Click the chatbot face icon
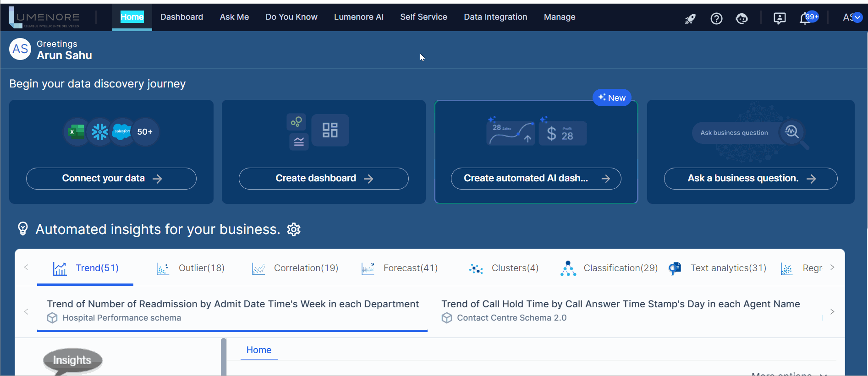 click(742, 18)
